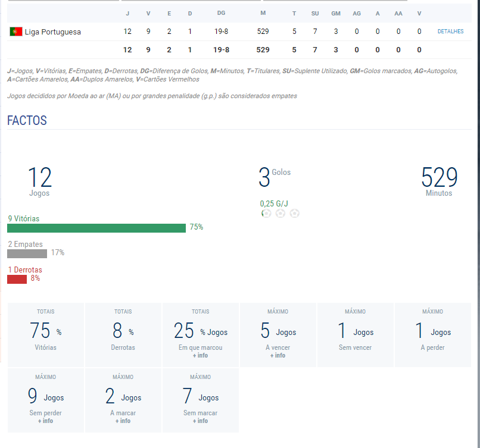
Task: Click the GM column header
Action: click(x=336, y=14)
